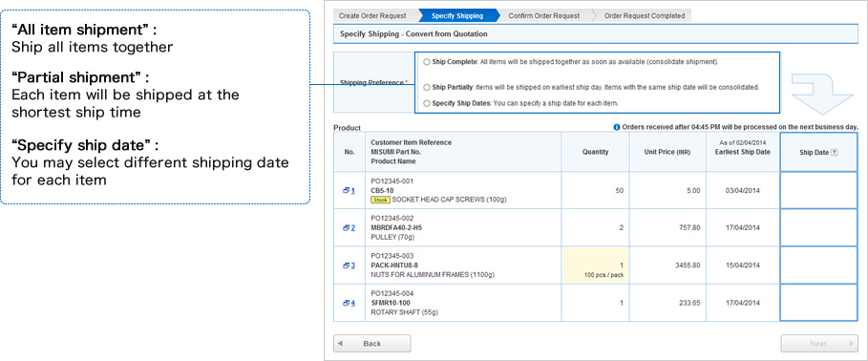The image size is (868, 361).
Task: Click Ship Date cell for SFMR10-100
Action: (818, 303)
